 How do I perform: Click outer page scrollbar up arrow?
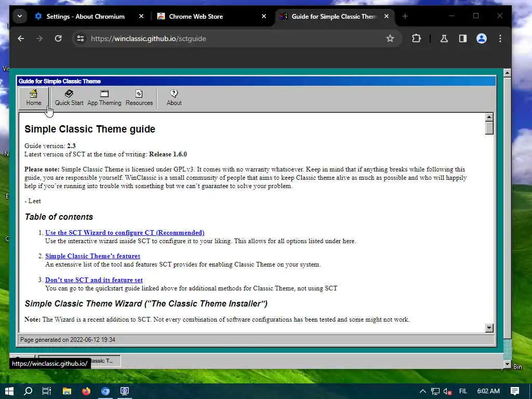507,73
